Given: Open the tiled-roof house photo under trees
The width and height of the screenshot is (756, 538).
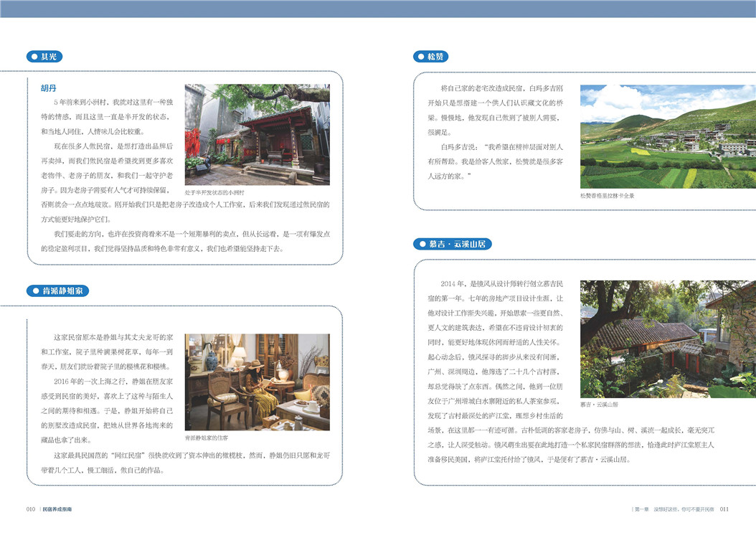Looking at the screenshot, I should pyautogui.click(x=668, y=339).
